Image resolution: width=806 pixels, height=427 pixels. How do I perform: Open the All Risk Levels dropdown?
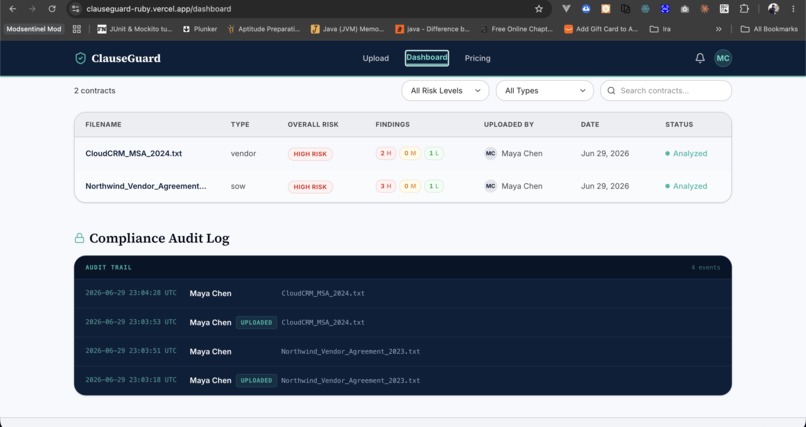[445, 90]
